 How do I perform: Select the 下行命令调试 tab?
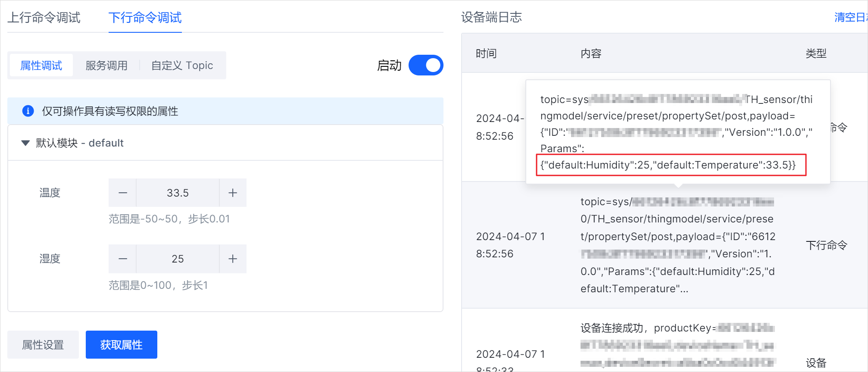pyautogui.click(x=145, y=18)
